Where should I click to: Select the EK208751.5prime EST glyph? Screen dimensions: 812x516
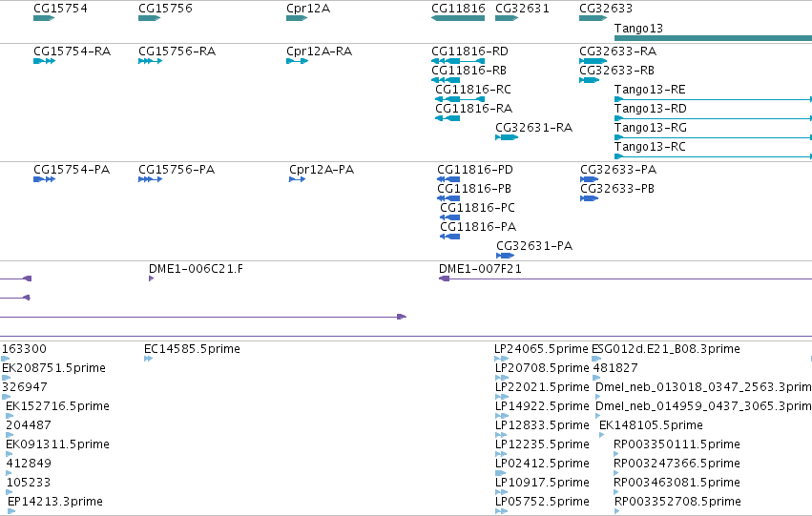pyautogui.click(x=6, y=378)
